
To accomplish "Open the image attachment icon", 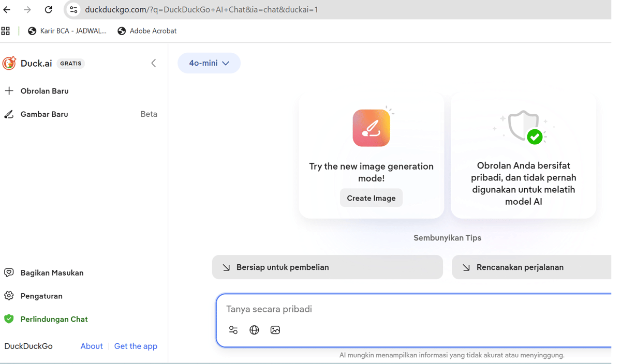I will click(x=275, y=330).
